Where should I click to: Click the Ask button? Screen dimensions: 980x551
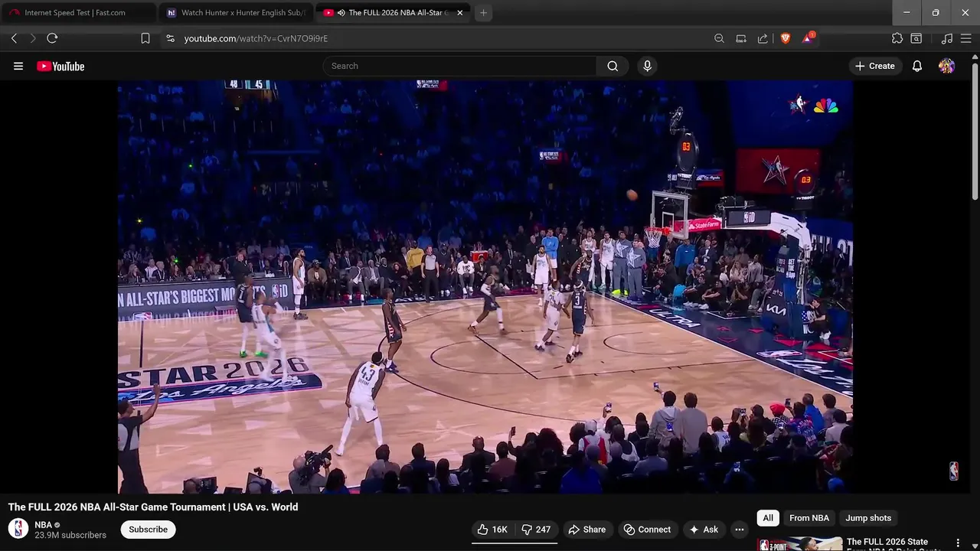pyautogui.click(x=704, y=530)
